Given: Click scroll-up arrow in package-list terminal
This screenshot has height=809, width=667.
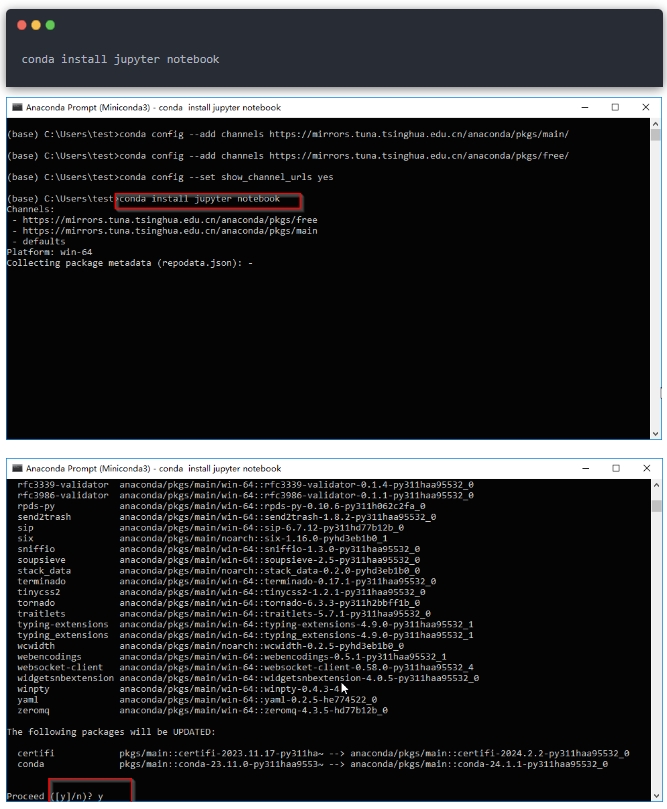Looking at the screenshot, I should [x=656, y=483].
